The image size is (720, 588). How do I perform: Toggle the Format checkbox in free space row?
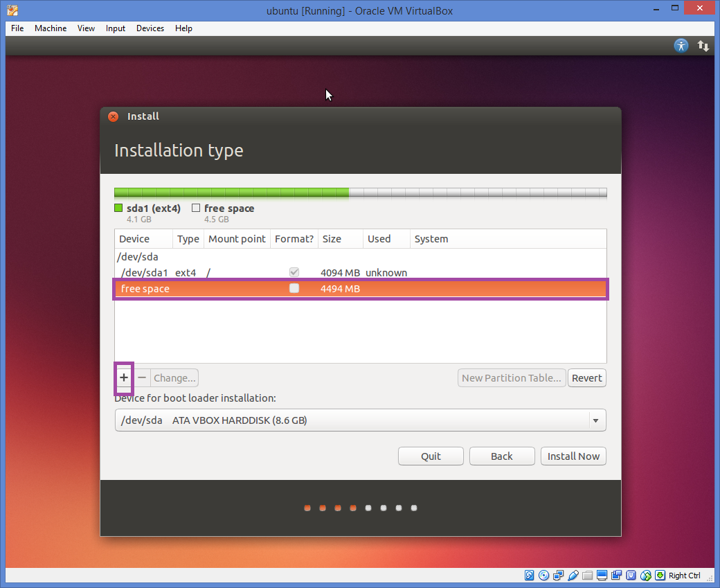pos(294,288)
